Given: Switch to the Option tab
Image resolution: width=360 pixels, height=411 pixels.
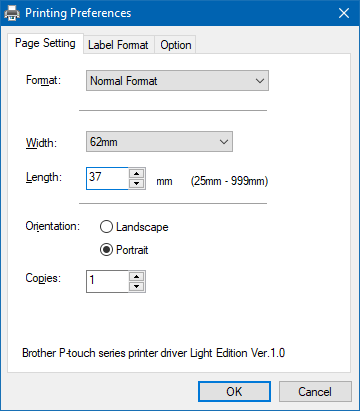Looking at the screenshot, I should pos(176,45).
